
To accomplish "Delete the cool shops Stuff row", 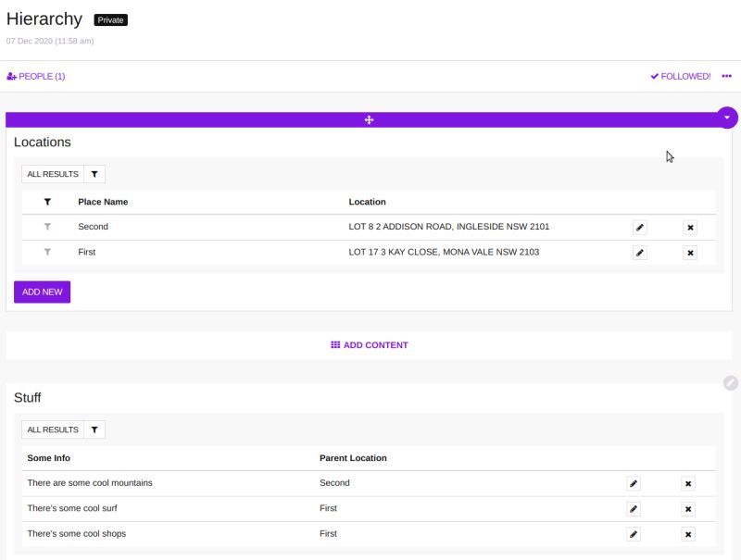I will click(688, 533).
